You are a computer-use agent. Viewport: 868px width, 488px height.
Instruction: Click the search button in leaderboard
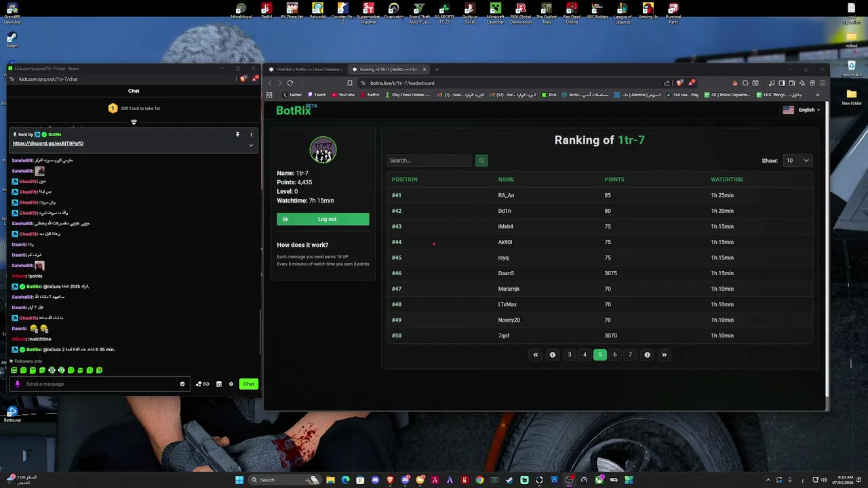[x=481, y=161]
